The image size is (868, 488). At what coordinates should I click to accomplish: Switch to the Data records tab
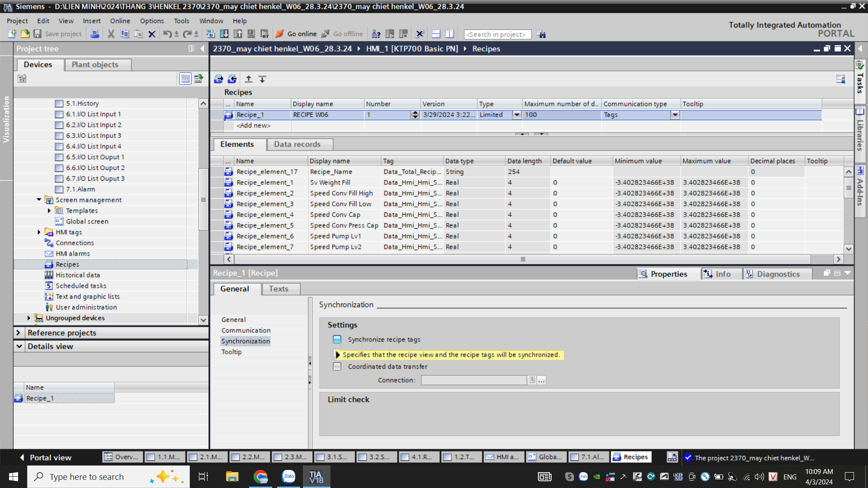click(x=297, y=144)
